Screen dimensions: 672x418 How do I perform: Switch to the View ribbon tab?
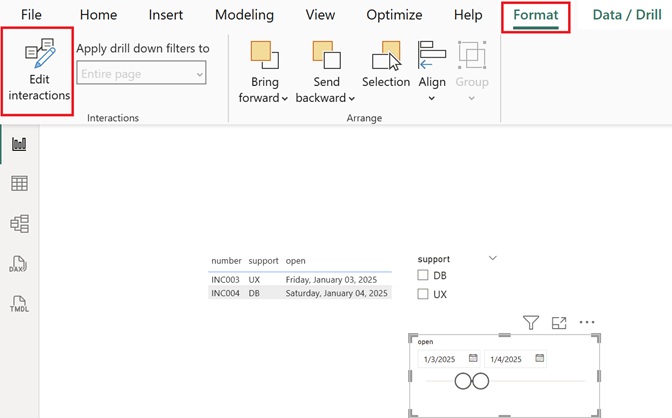click(320, 15)
